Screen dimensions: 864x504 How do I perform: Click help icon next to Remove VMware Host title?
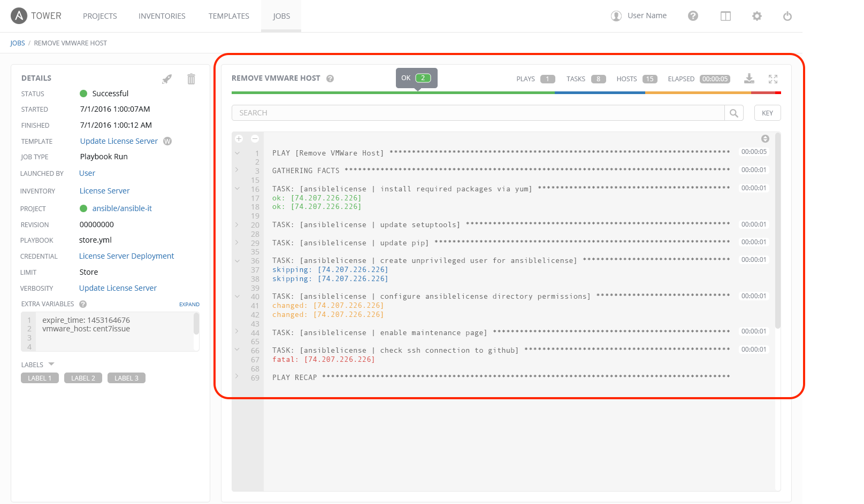330,79
